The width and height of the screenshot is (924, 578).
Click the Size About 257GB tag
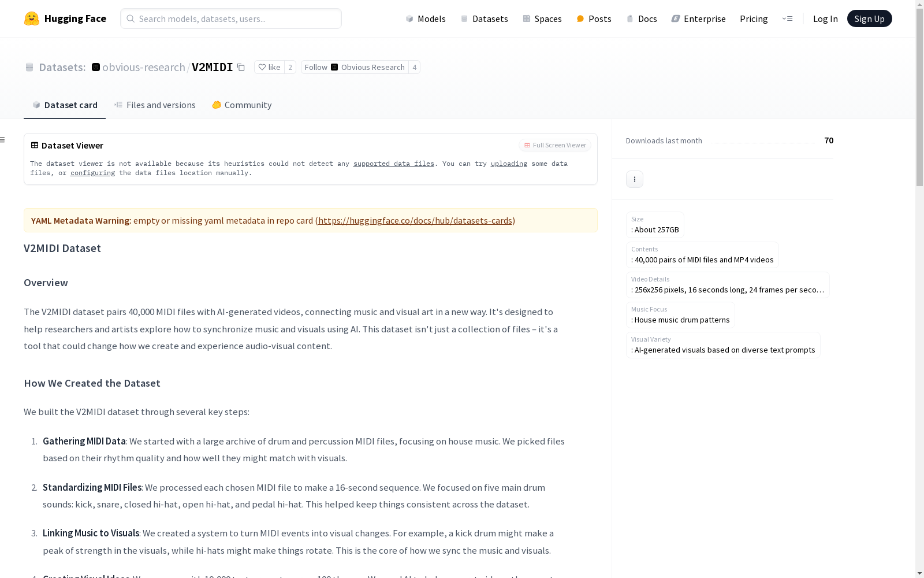coord(655,225)
